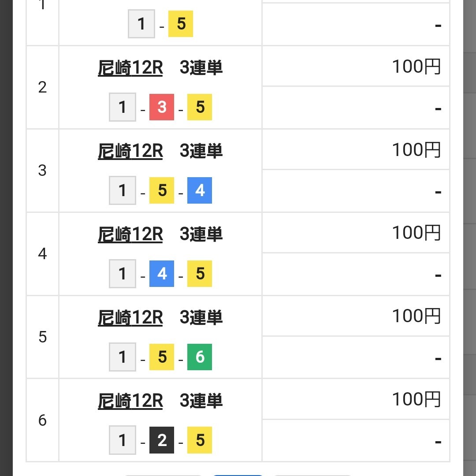Select the 100円 amount in row 2
Image resolution: width=476 pixels, height=476 pixels.
(x=416, y=67)
